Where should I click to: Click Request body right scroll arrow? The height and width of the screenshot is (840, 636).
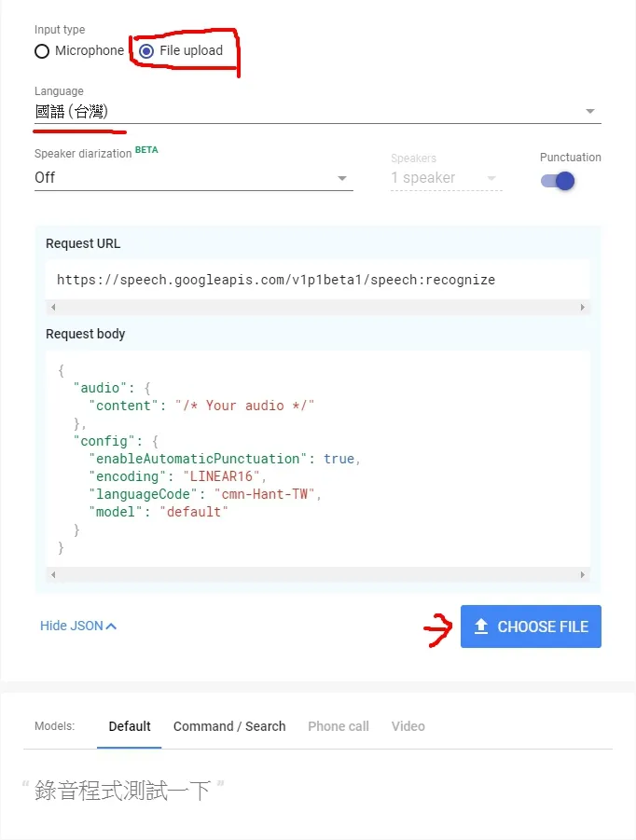[x=583, y=574]
